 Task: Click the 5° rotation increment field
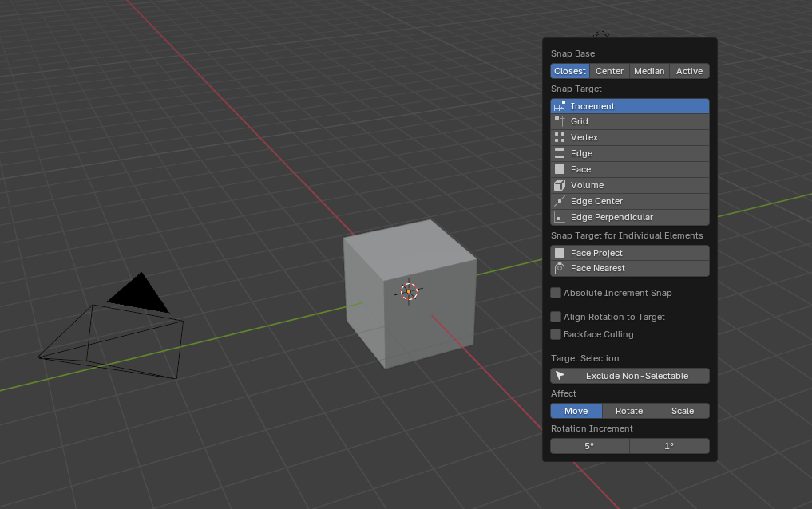pyautogui.click(x=590, y=446)
